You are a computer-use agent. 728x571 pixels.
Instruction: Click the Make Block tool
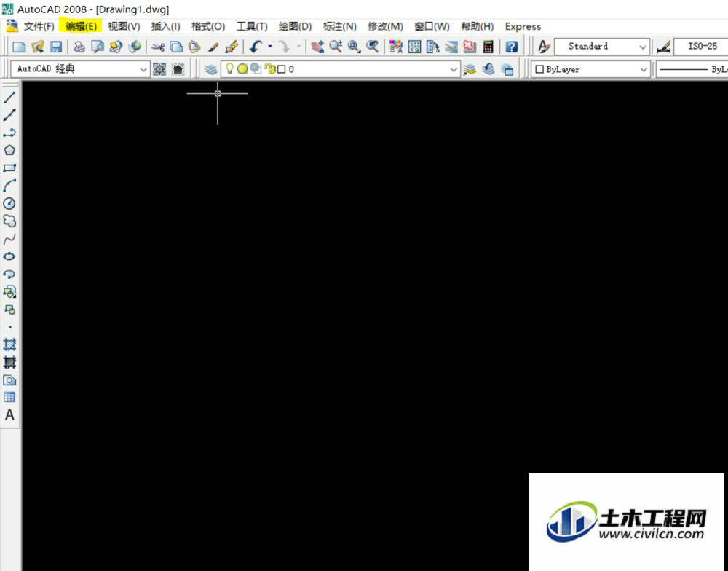tap(9, 310)
